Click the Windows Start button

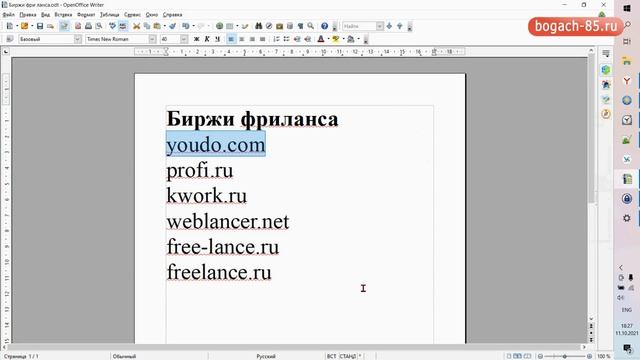point(627,8)
